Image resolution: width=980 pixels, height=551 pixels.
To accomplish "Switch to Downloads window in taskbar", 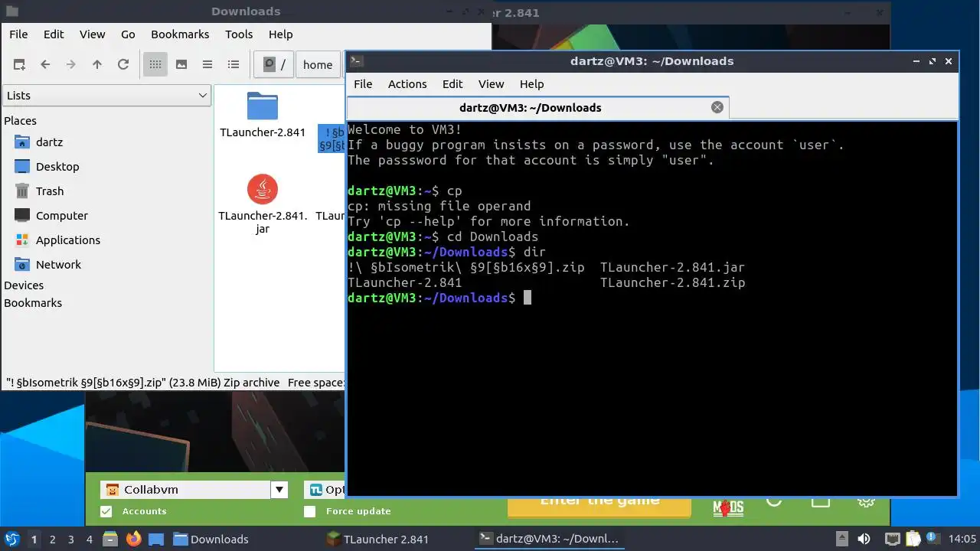I will coord(244,539).
